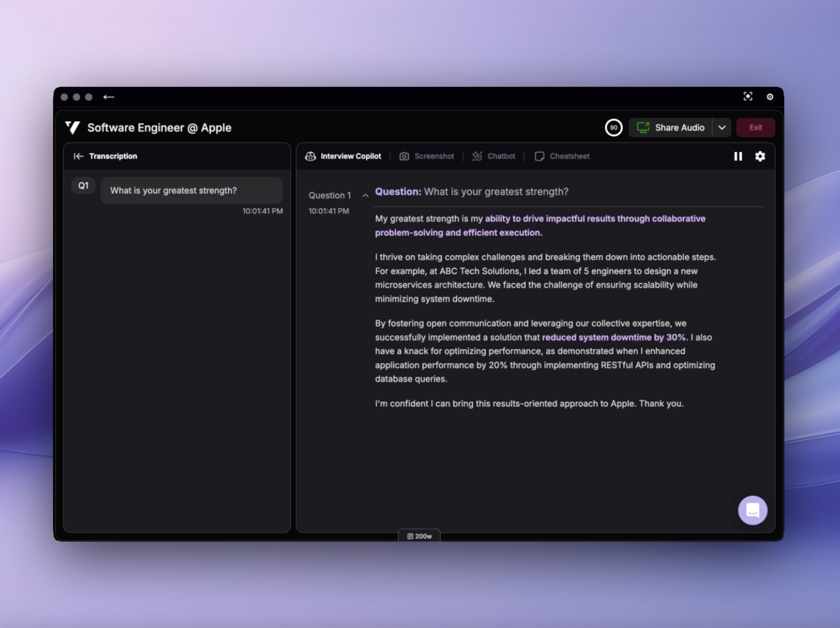Select the Interview Copilot tab

(x=343, y=156)
